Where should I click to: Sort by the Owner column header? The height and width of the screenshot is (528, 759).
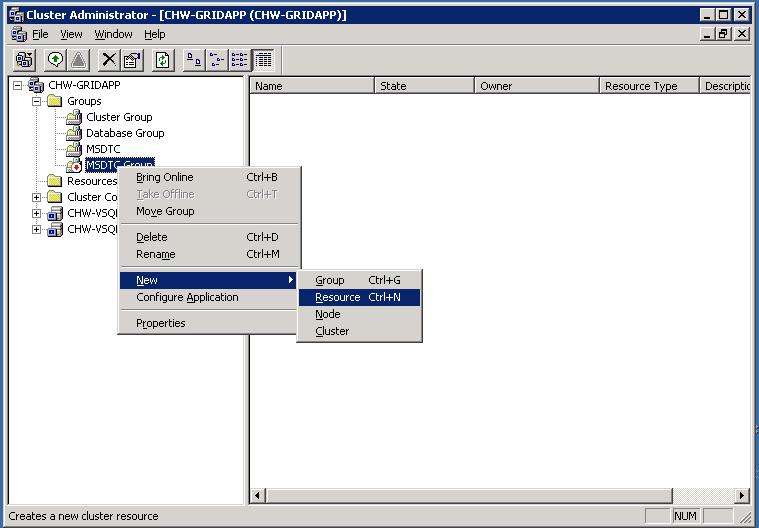tap(537, 86)
